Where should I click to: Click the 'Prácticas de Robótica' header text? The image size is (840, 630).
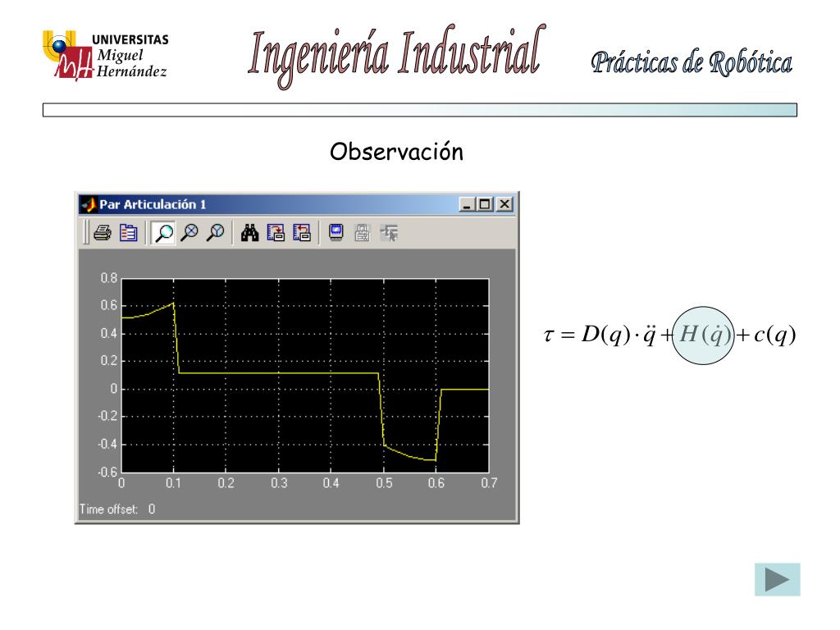(x=692, y=62)
